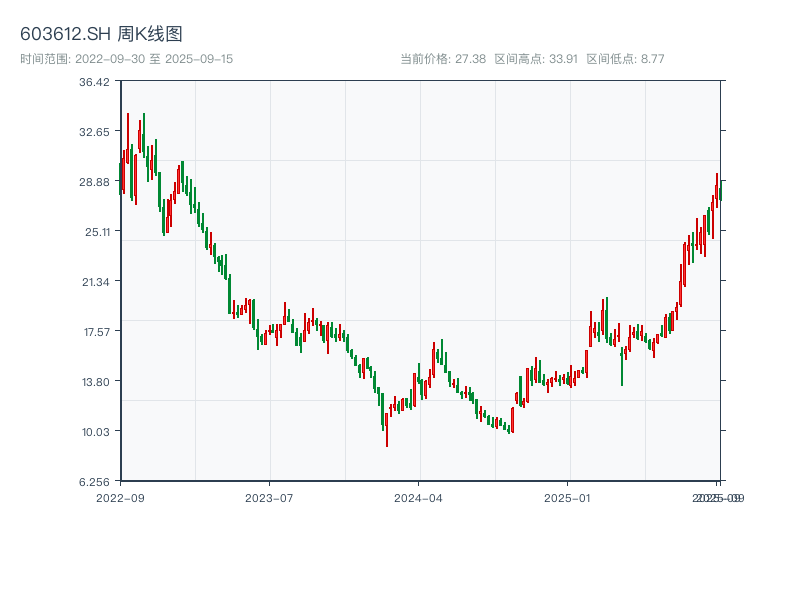Viewport: 800px width, 600px height.
Task: Click the y-axis value 28.88
Action: pos(94,182)
